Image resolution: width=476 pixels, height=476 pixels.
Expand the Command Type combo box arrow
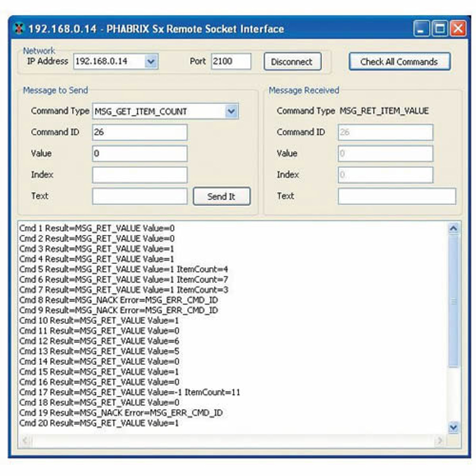(x=231, y=111)
